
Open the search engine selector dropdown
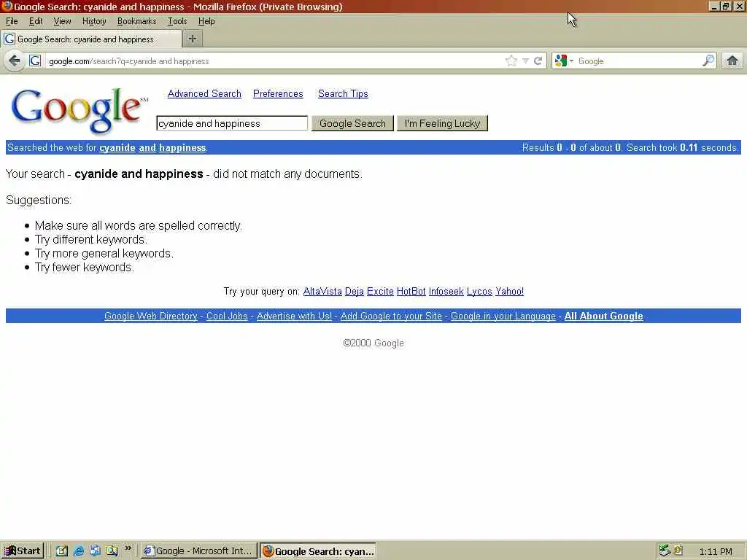click(564, 61)
